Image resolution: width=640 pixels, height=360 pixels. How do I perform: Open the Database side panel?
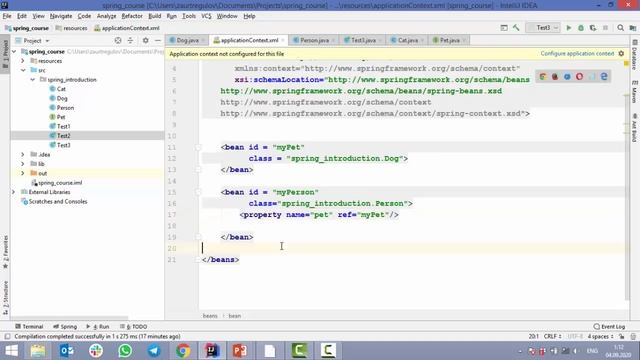click(635, 55)
